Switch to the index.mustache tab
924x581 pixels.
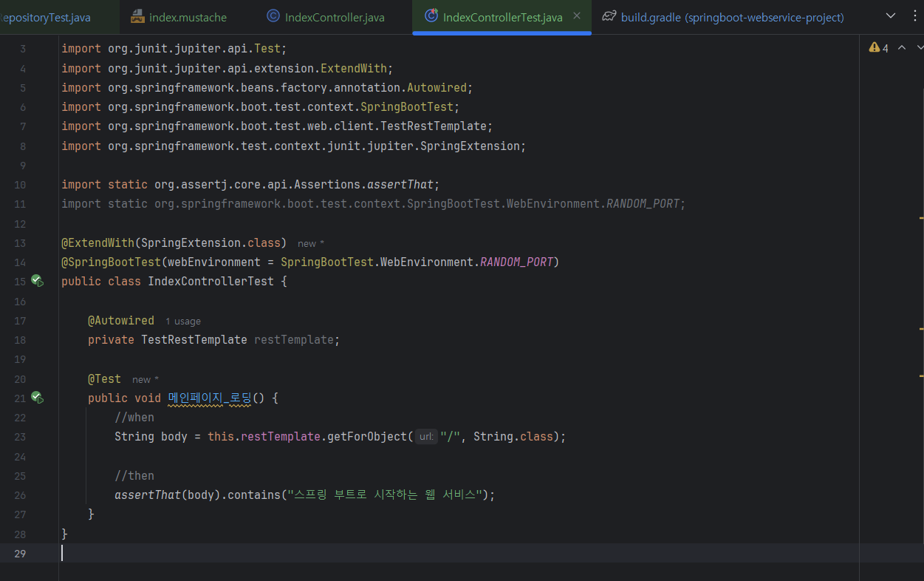point(179,17)
